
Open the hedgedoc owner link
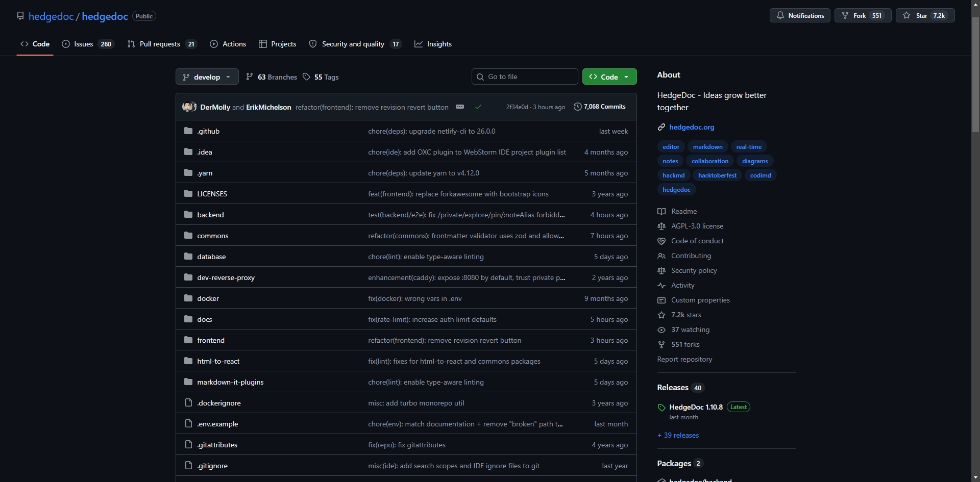[x=51, y=16]
